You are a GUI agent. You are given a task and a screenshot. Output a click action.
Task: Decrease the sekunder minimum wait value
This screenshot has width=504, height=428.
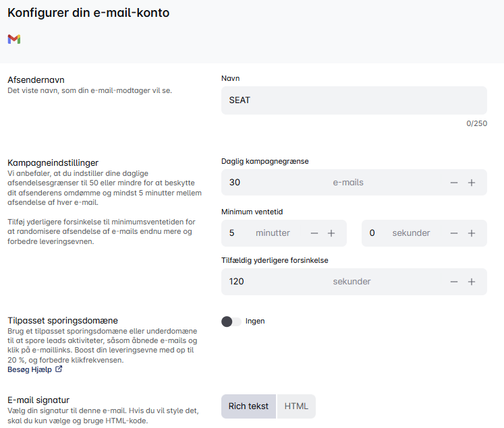[454, 233]
